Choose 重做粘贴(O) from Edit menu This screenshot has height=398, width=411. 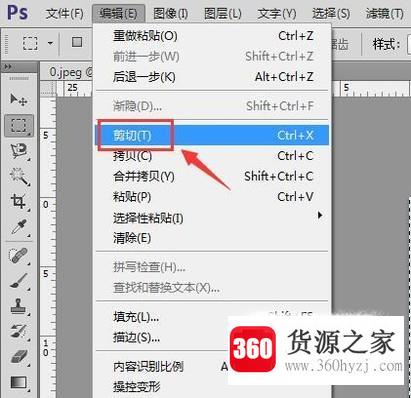click(213, 36)
